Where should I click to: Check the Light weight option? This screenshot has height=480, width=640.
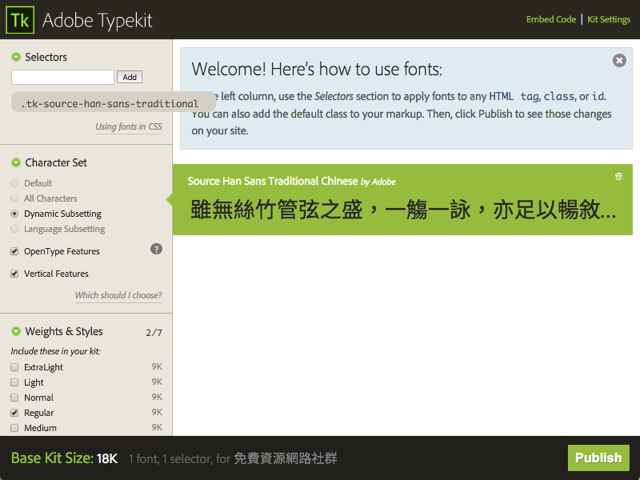click(14, 383)
